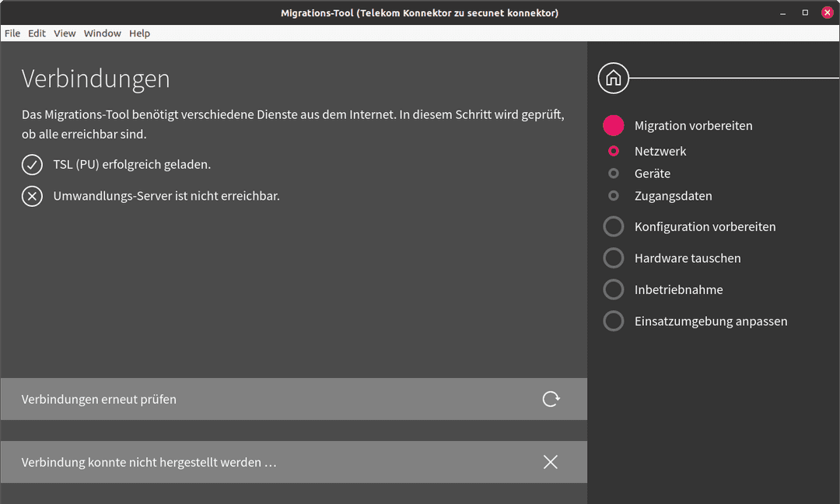The height and width of the screenshot is (504, 840).
Task: Click text 'Umwandlungs-Server ist nicht erreichbar.'
Action: [166, 196]
